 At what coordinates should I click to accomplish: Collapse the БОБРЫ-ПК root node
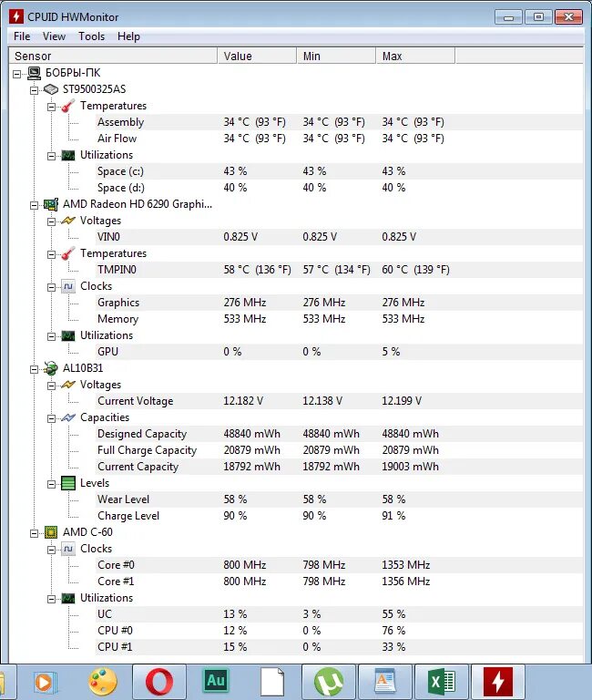pyautogui.click(x=16, y=74)
